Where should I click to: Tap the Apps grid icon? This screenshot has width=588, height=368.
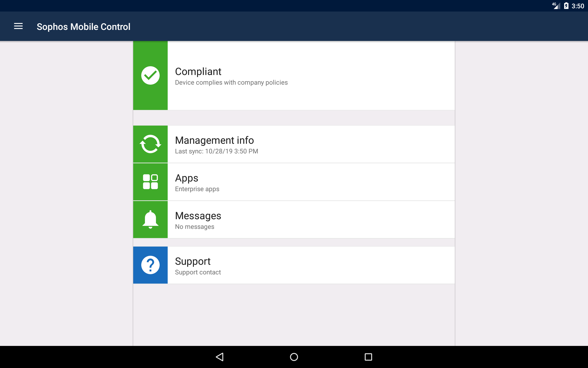pos(150,181)
